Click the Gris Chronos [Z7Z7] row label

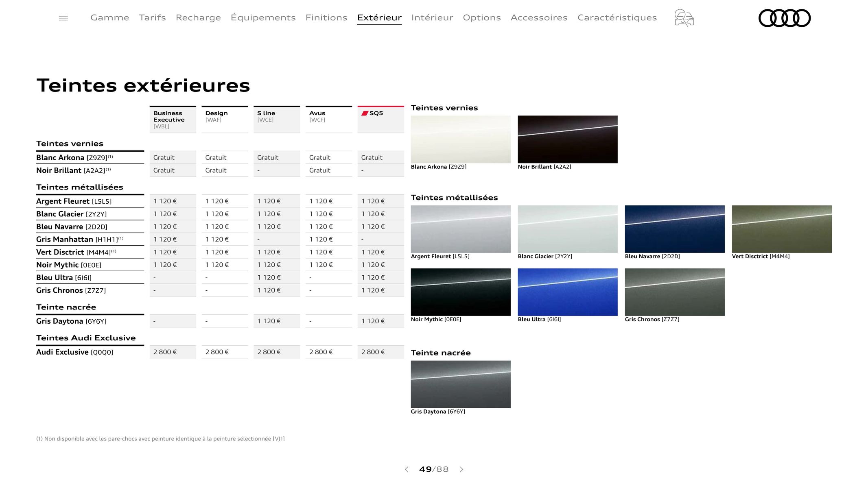pyautogui.click(x=71, y=290)
